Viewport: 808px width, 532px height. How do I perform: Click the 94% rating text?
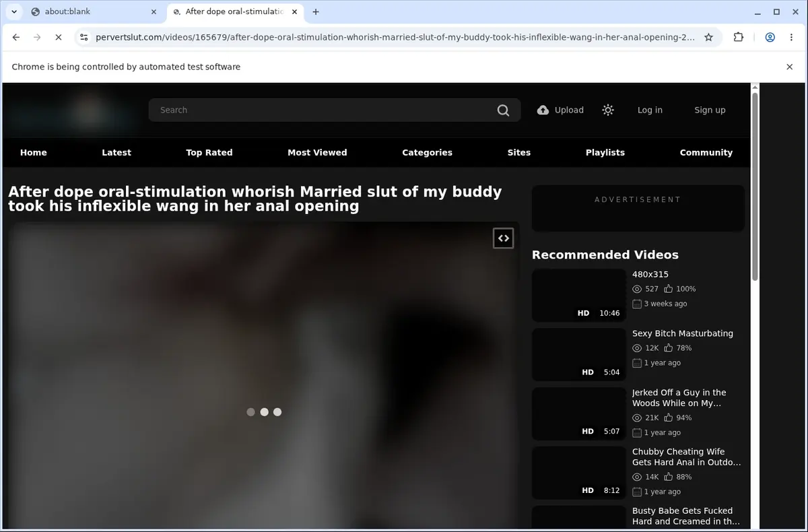click(683, 418)
